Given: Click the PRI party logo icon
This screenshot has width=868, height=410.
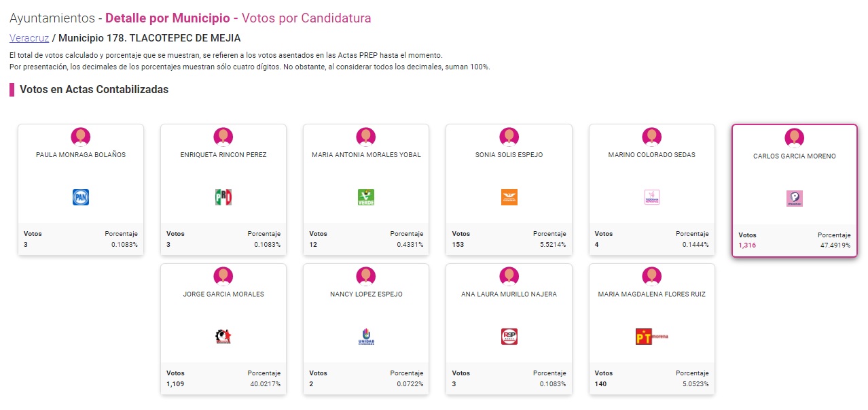Looking at the screenshot, I should coord(223,197).
